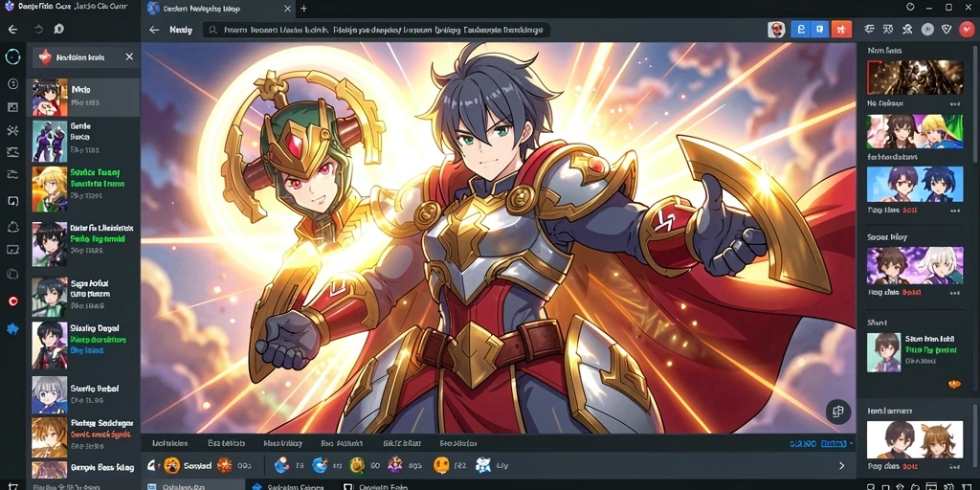The width and height of the screenshot is (980, 490).
Task: Click the red circular icon in the left sidebar
Action: click(12, 301)
